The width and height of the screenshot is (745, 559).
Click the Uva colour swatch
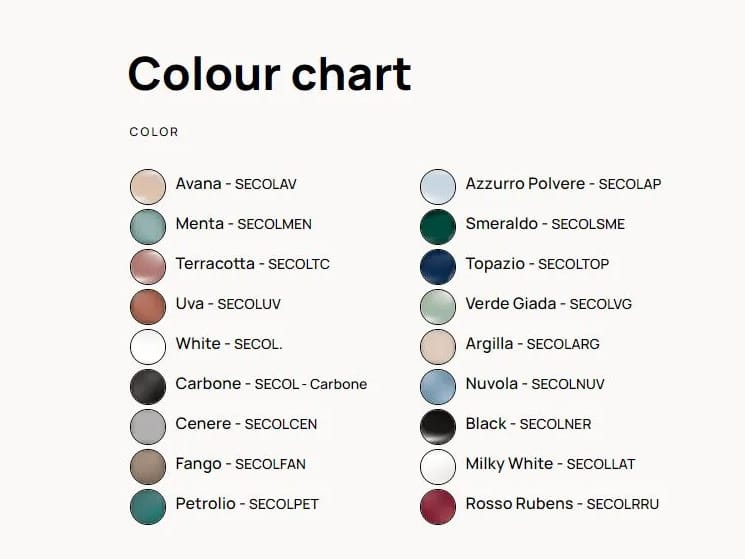147,307
